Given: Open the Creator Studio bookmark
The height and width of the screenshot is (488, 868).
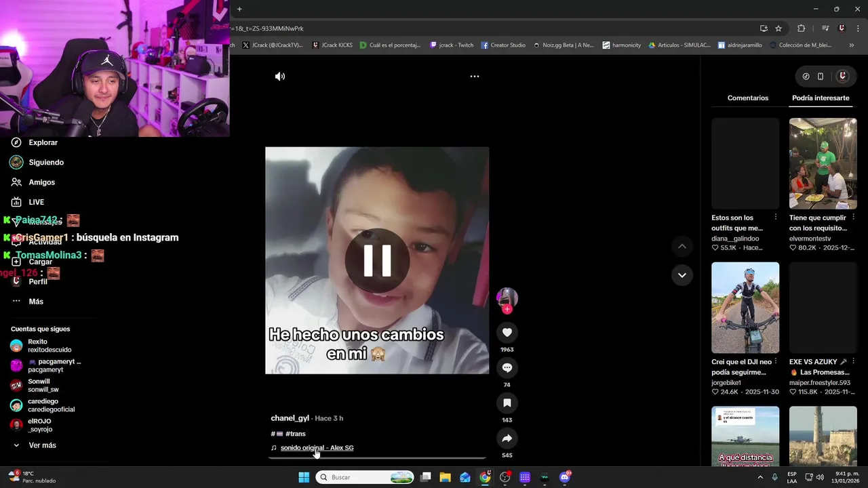Looking at the screenshot, I should point(503,45).
